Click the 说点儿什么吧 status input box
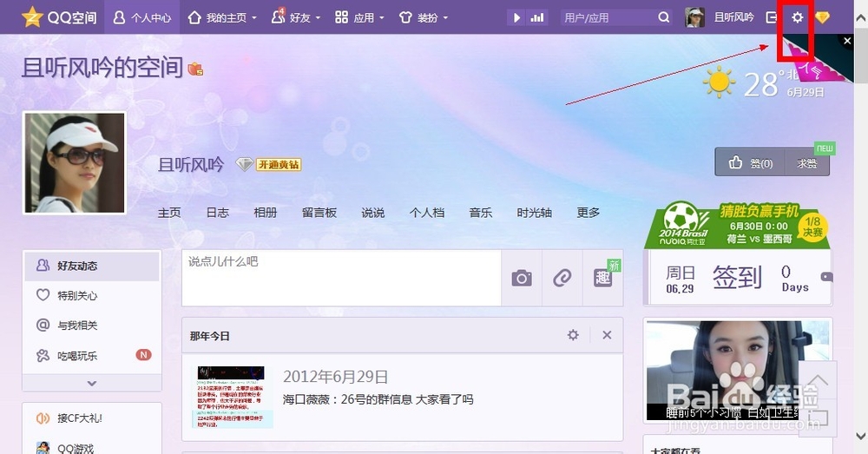This screenshot has height=454, width=868. click(341, 278)
